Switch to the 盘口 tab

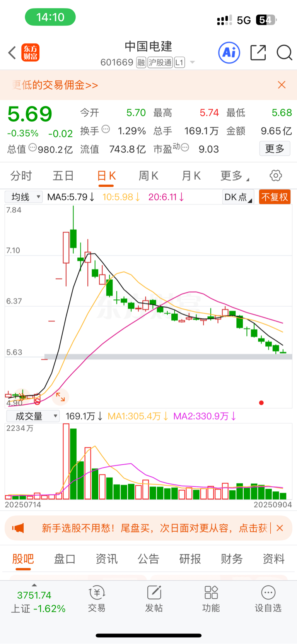(x=65, y=559)
